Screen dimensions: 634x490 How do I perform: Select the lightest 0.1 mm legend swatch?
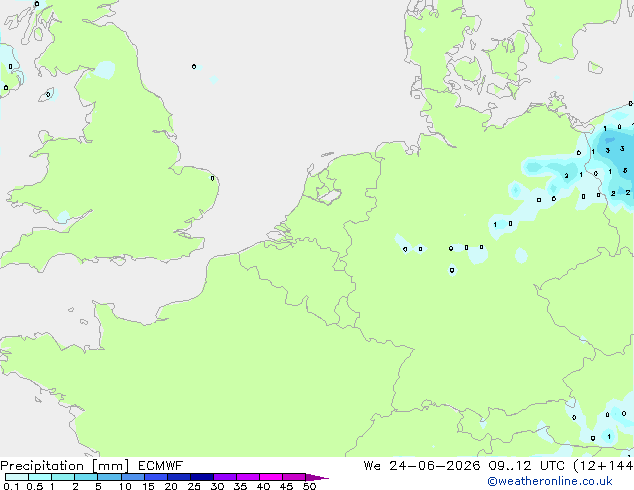17,477
